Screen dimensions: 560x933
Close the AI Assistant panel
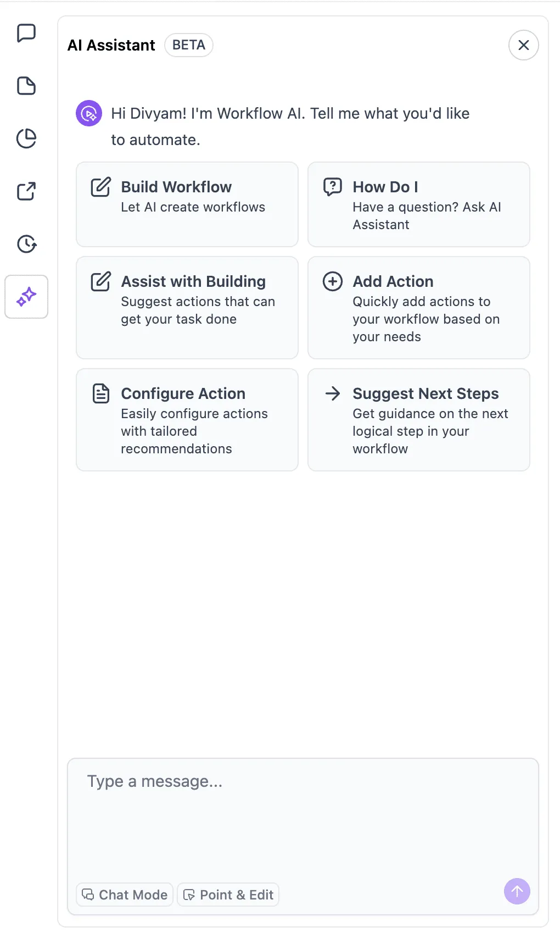coord(523,45)
